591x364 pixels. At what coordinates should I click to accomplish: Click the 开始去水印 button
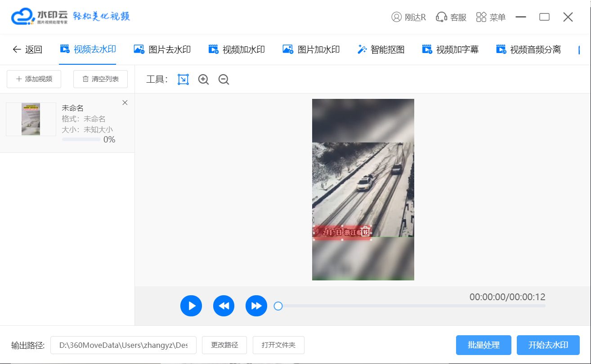coord(548,345)
